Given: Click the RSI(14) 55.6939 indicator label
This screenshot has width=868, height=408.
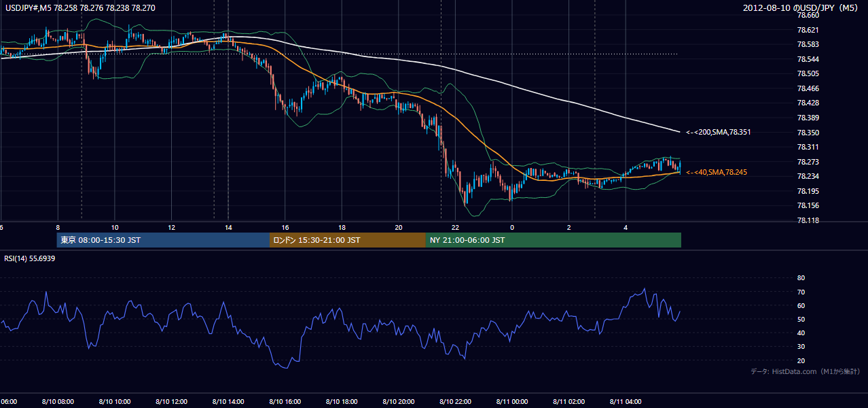Looking at the screenshot, I should (30, 258).
